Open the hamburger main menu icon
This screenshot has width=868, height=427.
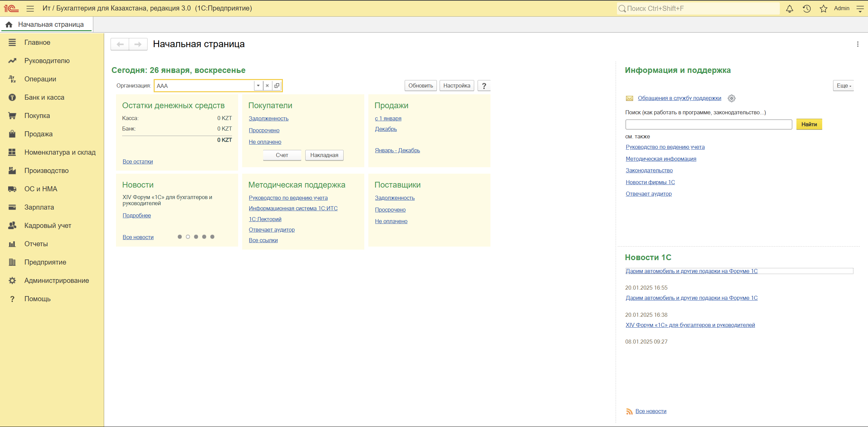coord(30,8)
